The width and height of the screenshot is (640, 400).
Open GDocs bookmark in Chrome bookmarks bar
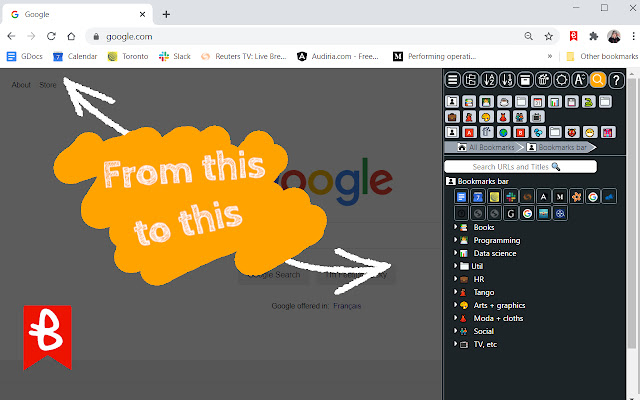pyautogui.click(x=25, y=56)
